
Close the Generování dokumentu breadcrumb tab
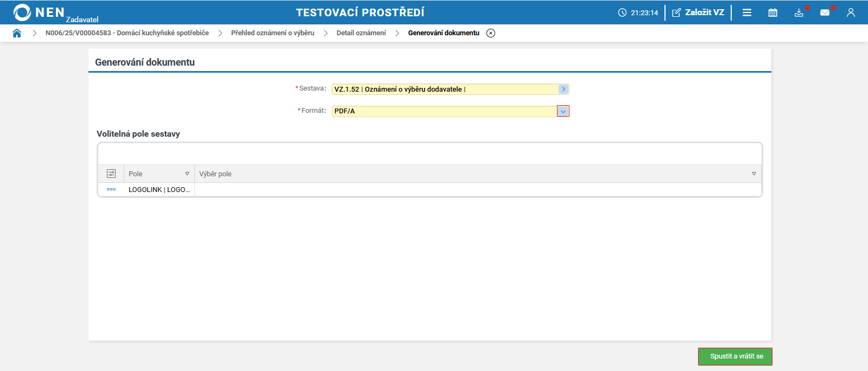[491, 33]
